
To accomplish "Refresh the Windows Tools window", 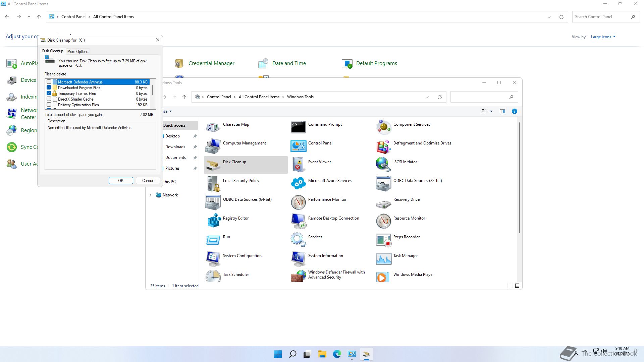I will [439, 97].
